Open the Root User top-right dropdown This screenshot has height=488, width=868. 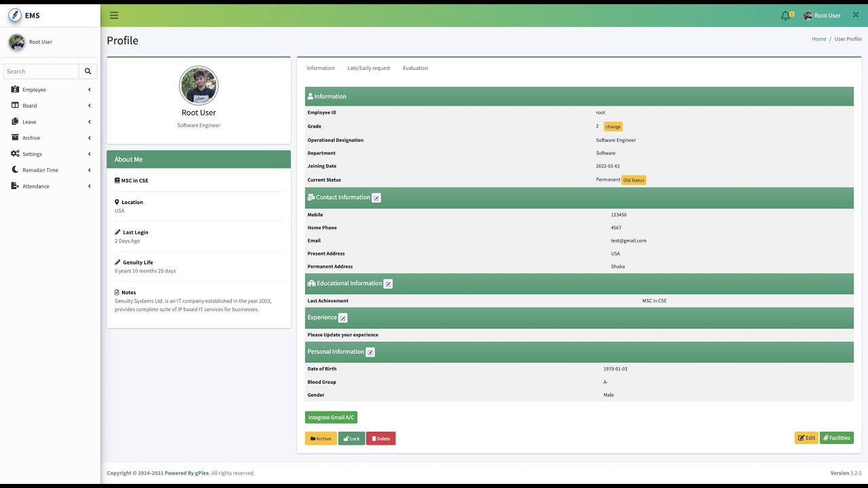tap(822, 16)
